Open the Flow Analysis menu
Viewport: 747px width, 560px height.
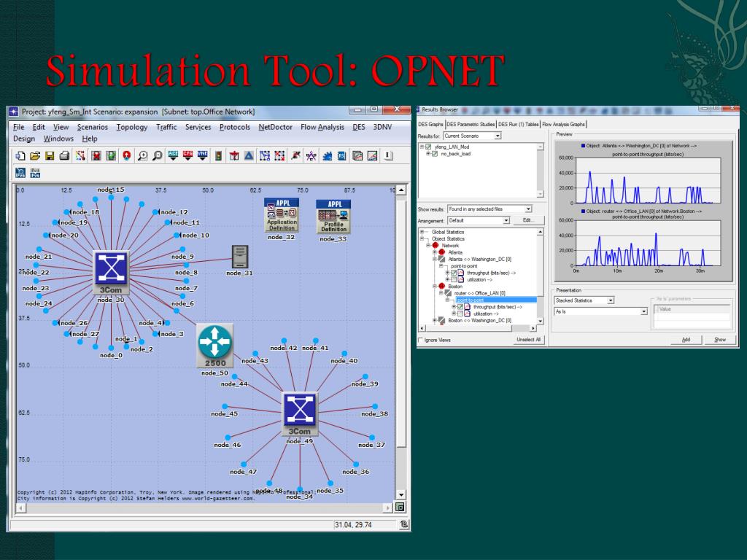pos(322,127)
